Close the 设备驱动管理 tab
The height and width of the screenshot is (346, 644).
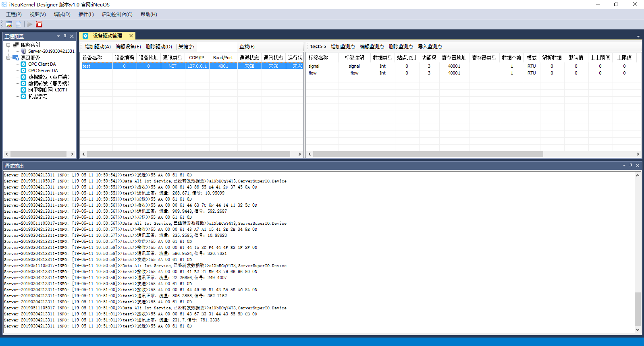(x=131, y=36)
